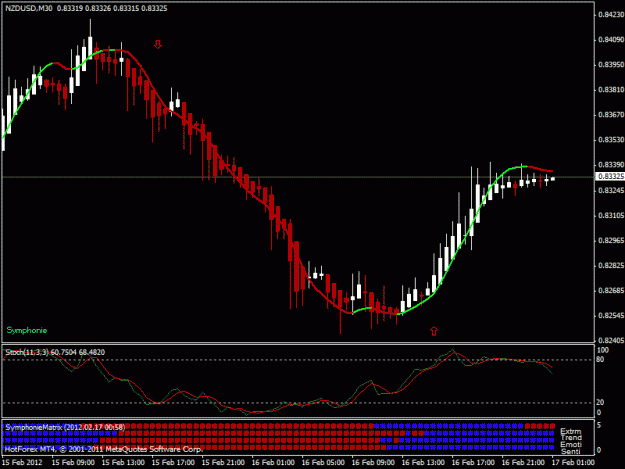Click the Extrm row label in matrix

tap(571, 432)
